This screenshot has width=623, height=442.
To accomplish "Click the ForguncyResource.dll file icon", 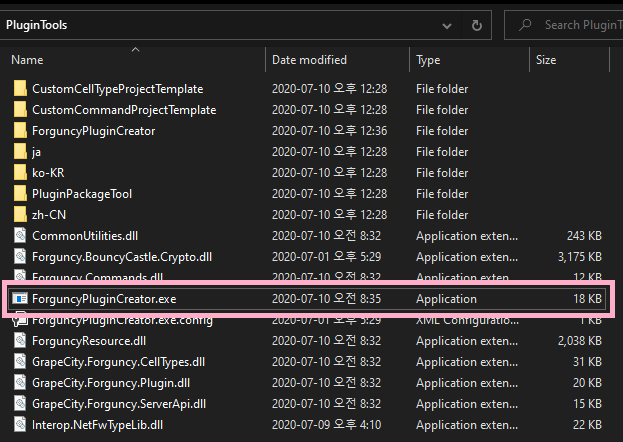I will pyautogui.click(x=20, y=341).
